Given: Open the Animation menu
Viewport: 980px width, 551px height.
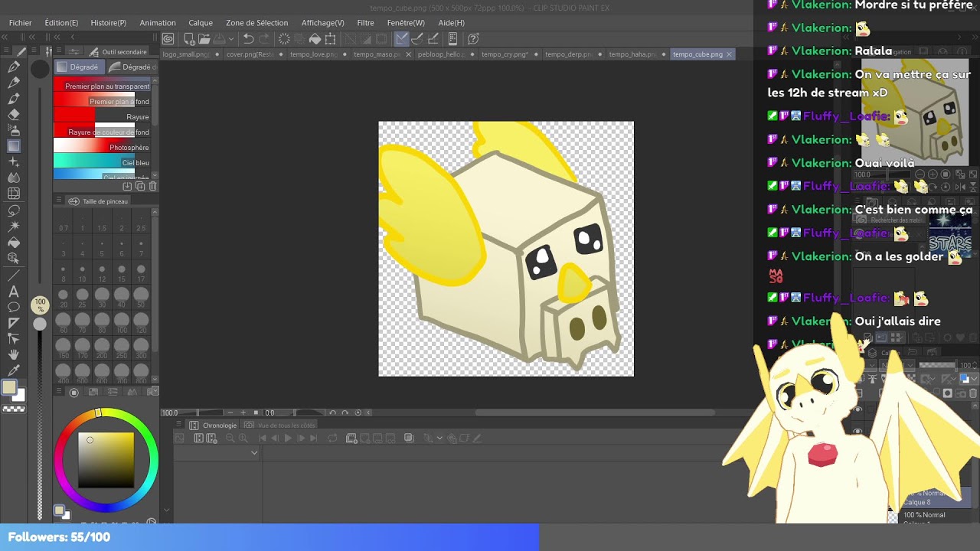Looking at the screenshot, I should pyautogui.click(x=158, y=23).
